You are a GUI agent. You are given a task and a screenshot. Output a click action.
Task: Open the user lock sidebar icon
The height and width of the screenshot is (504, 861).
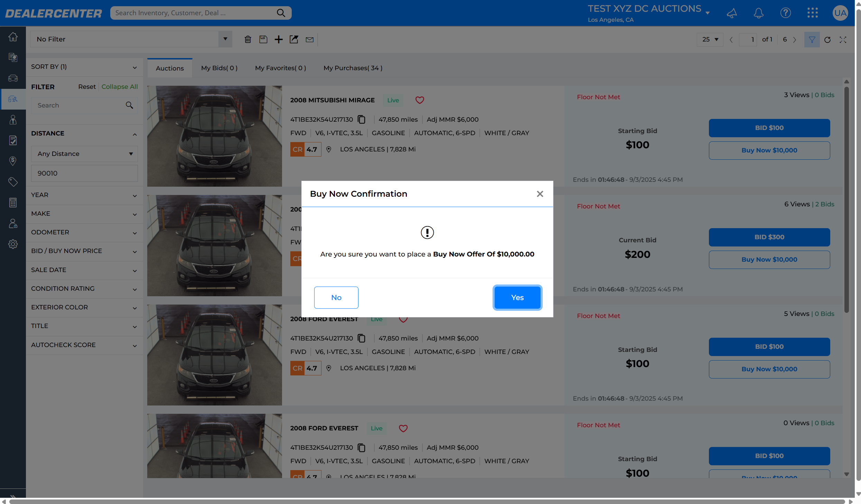click(x=13, y=223)
